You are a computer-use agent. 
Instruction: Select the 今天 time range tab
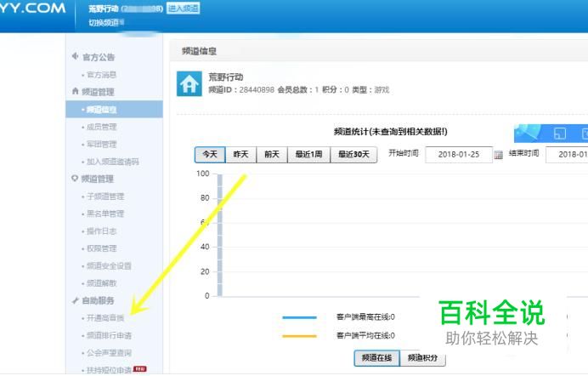pos(210,155)
